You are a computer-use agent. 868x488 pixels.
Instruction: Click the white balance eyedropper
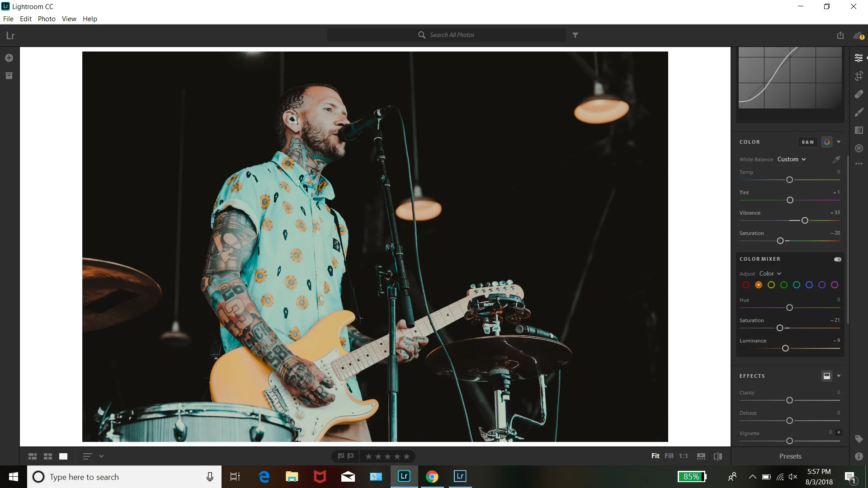pyautogui.click(x=836, y=160)
